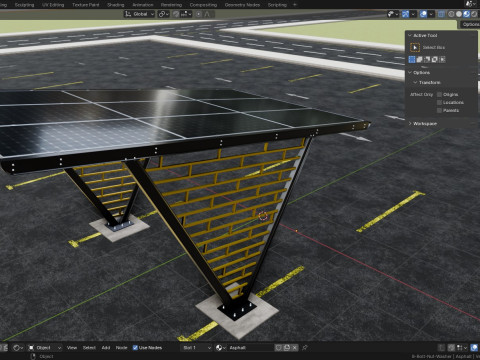Open the gizmo settings dropdown arrow
Screen dimensions: 480x360
click(x=413, y=14)
